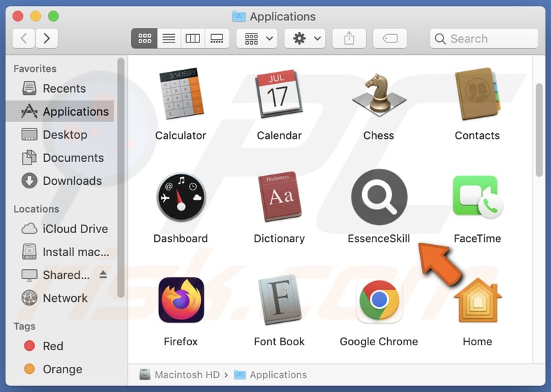The image size is (551, 392).
Task: Click the Edit Tags toolbar button
Action: tap(390, 38)
